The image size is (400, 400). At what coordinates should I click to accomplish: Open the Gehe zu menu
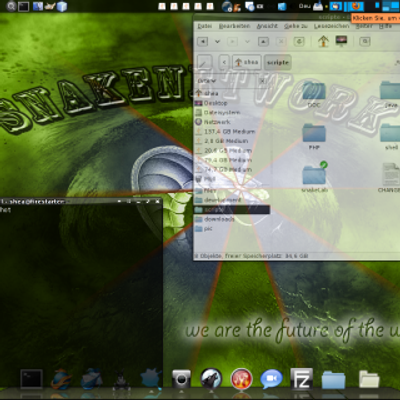296,26
